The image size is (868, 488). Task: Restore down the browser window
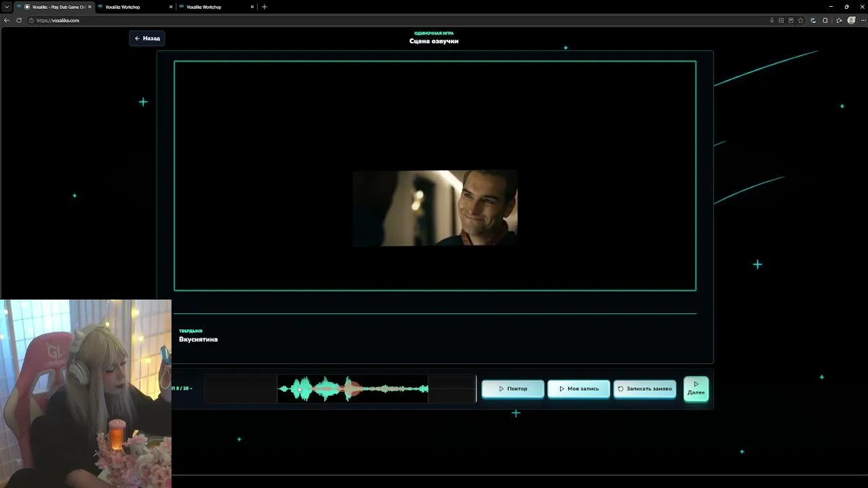point(846,7)
